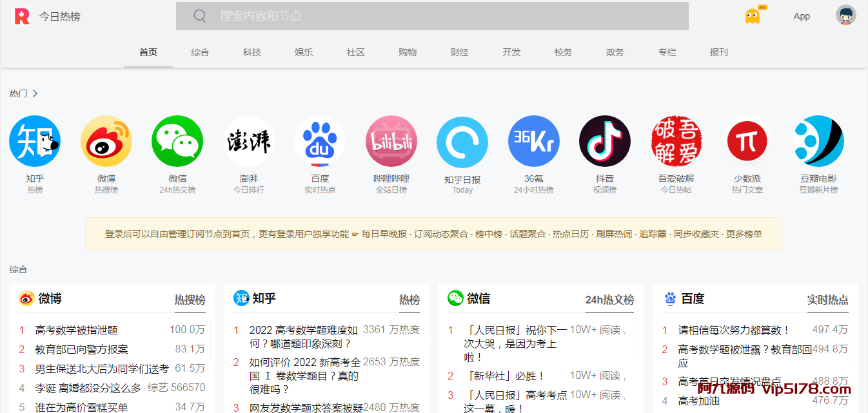The image size is (868, 413).
Task: Click the small 微信 icon in card header
Action: click(455, 298)
